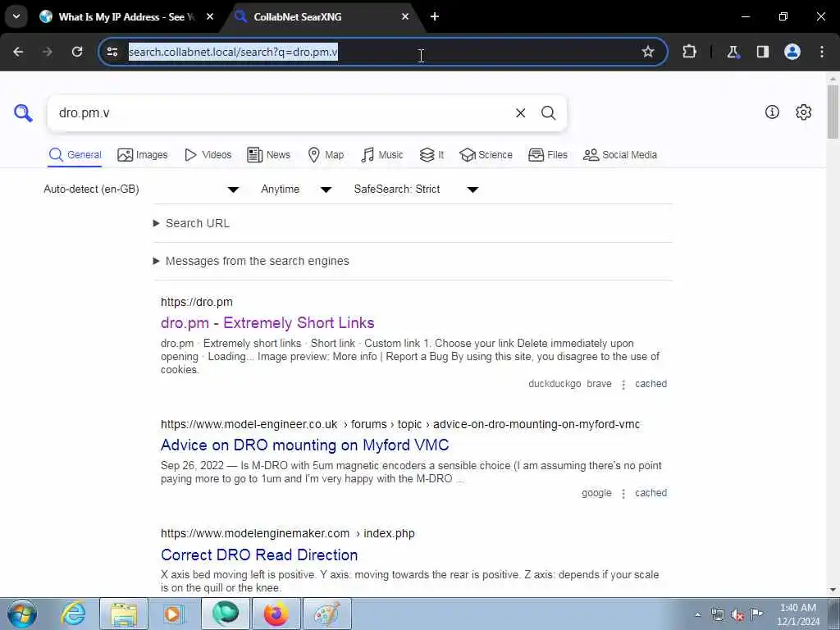Open a new browser tab
The image size is (840, 630).
point(435,16)
